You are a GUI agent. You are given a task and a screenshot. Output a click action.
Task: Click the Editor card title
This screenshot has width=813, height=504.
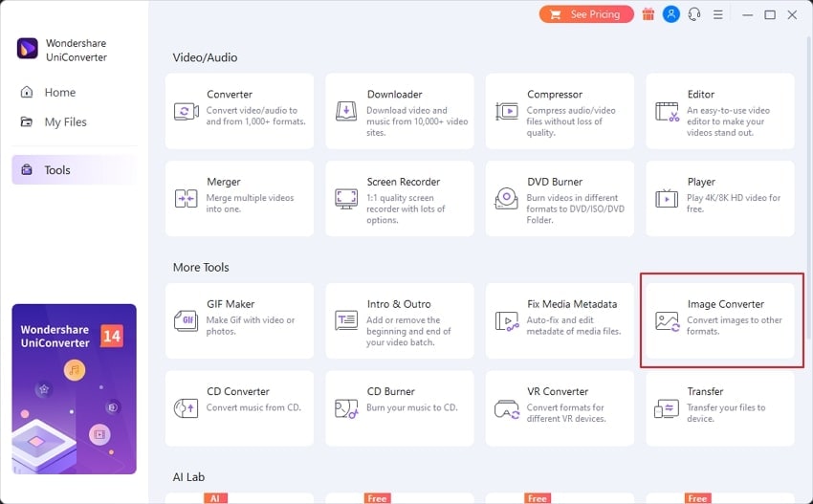[x=701, y=95]
